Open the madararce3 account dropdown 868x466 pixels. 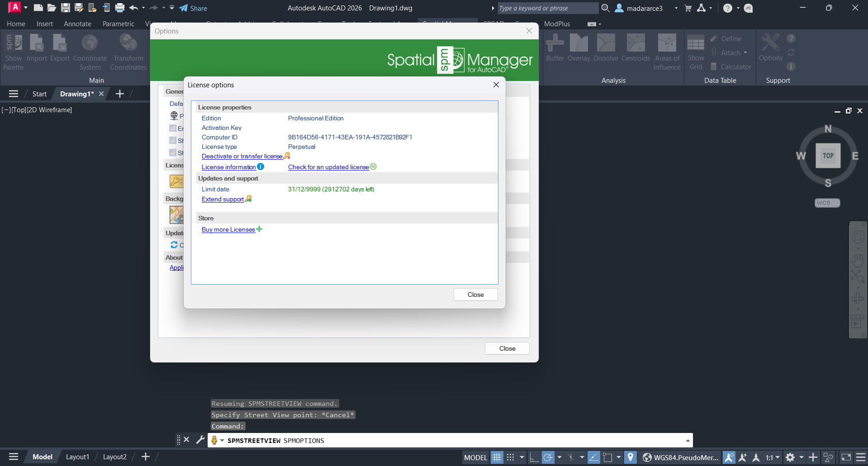[x=676, y=8]
